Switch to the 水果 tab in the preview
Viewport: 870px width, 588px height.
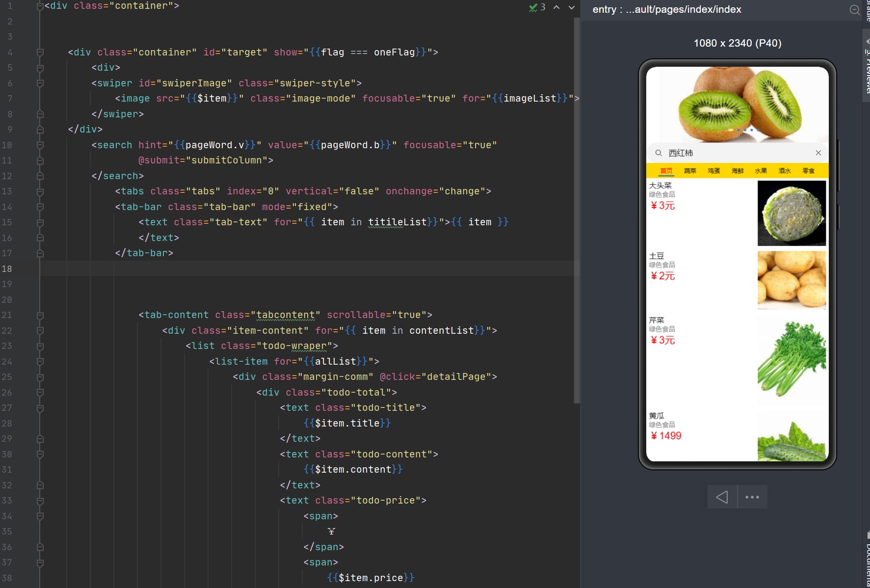(761, 171)
